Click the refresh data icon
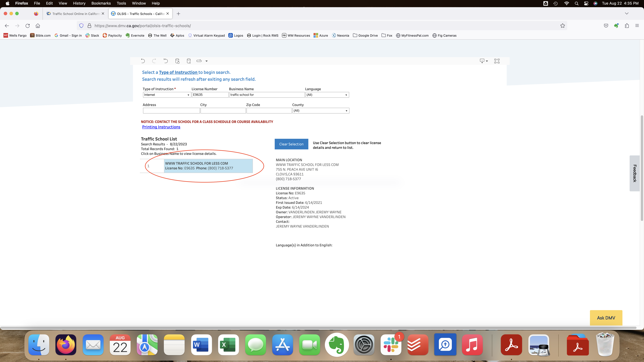Viewport: 644px width, 362px height. [177, 61]
